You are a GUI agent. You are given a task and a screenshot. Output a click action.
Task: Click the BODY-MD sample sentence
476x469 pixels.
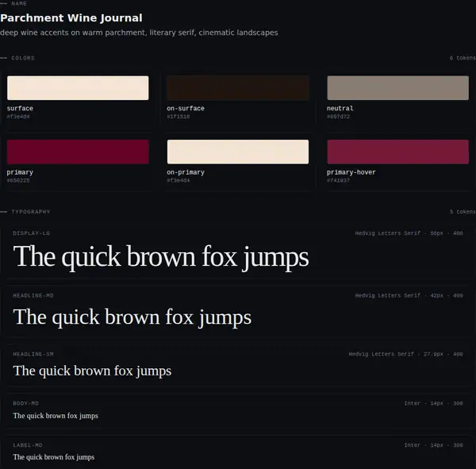[x=56, y=416]
